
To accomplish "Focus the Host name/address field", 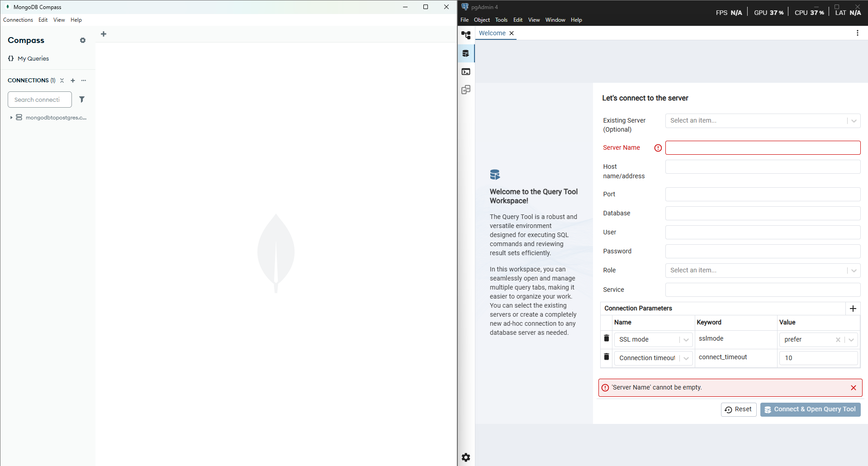I will [x=763, y=167].
